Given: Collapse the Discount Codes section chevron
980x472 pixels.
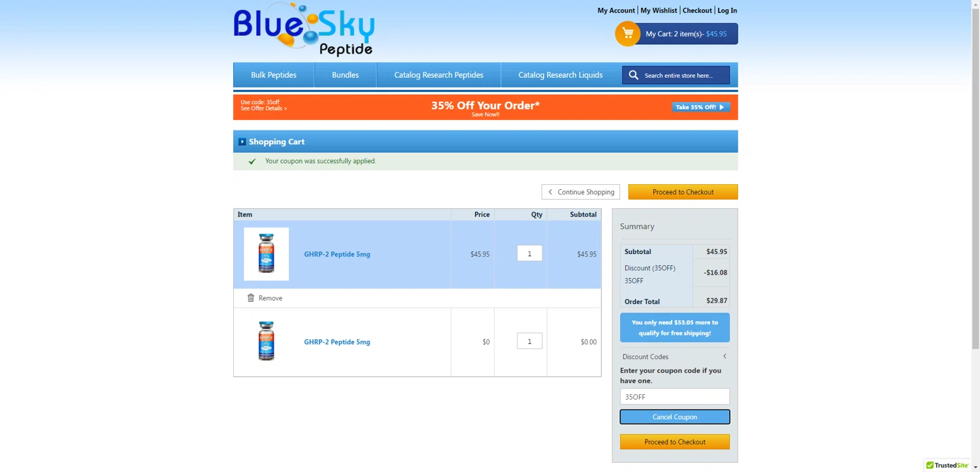Looking at the screenshot, I should point(725,356).
